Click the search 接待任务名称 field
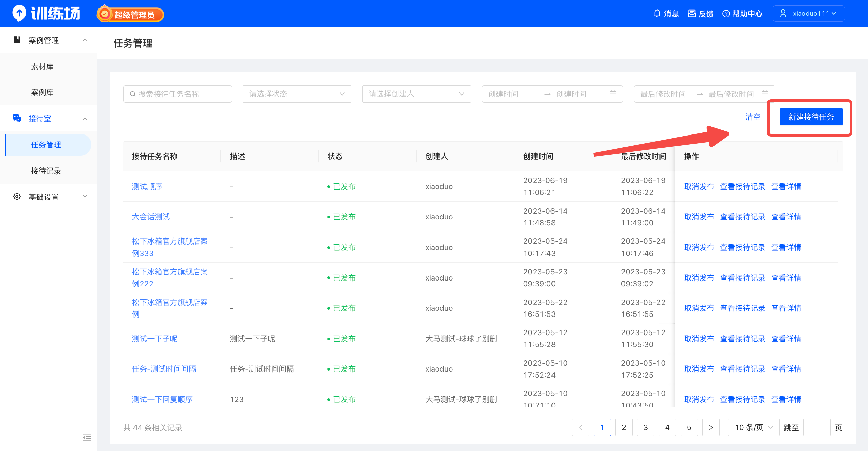 tap(178, 94)
